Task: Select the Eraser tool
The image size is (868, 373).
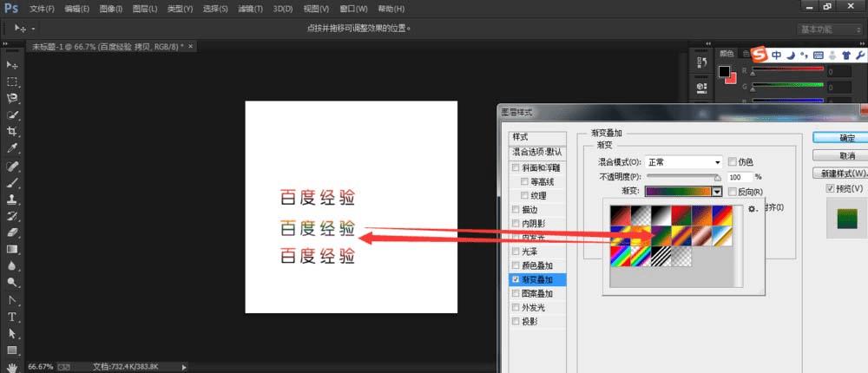Action: tap(12, 232)
